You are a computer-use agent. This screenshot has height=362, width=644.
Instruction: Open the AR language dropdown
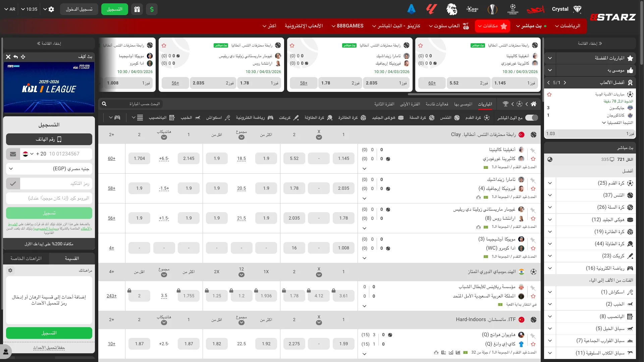pos(10,9)
